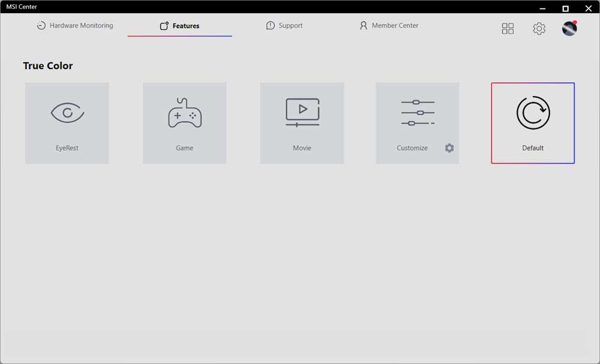Reset to Default color mode

tap(533, 123)
